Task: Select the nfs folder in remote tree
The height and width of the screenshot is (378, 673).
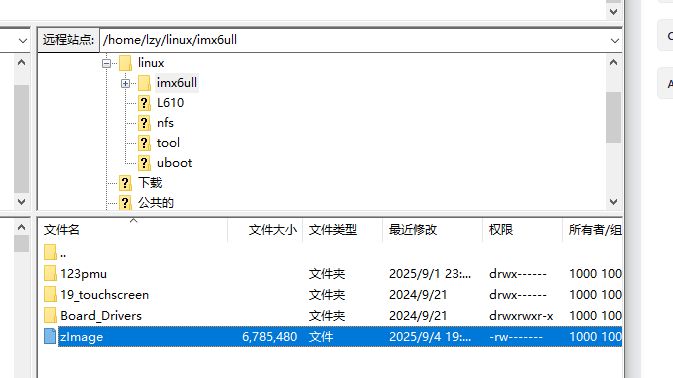Action: pos(165,123)
